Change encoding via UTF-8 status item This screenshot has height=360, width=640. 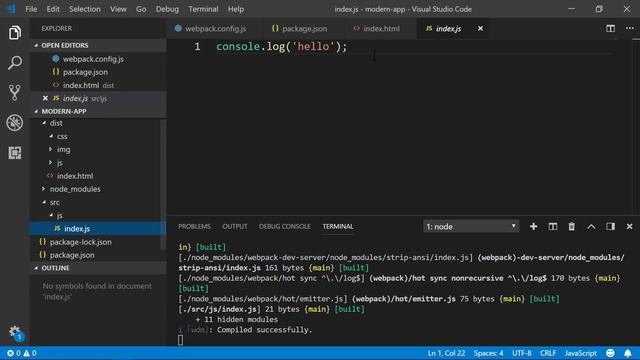pyautogui.click(x=522, y=353)
